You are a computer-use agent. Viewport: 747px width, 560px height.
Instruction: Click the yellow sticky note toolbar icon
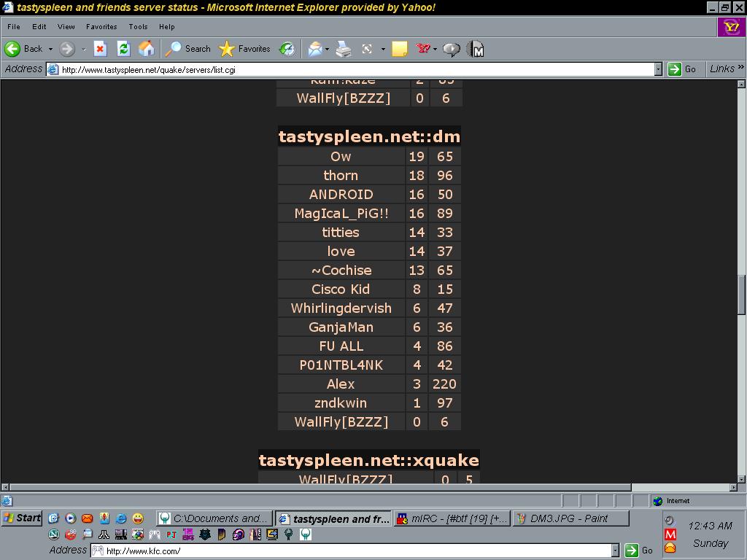399,49
